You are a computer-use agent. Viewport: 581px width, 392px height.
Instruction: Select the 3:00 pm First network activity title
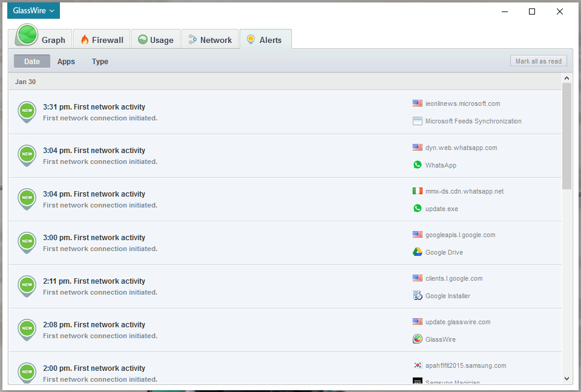[94, 238]
